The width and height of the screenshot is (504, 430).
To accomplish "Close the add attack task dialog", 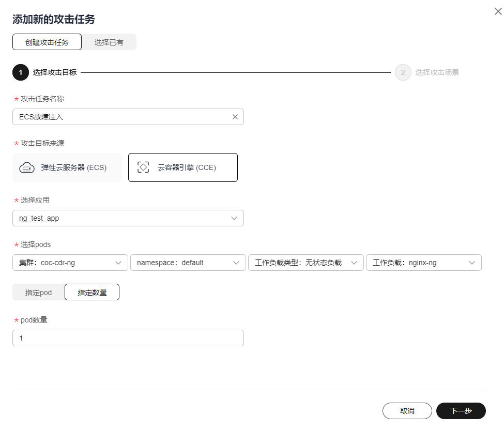I will pos(498,11).
